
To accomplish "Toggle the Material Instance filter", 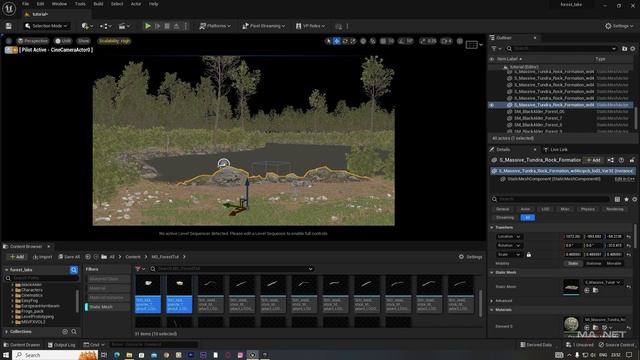I will point(108,298).
